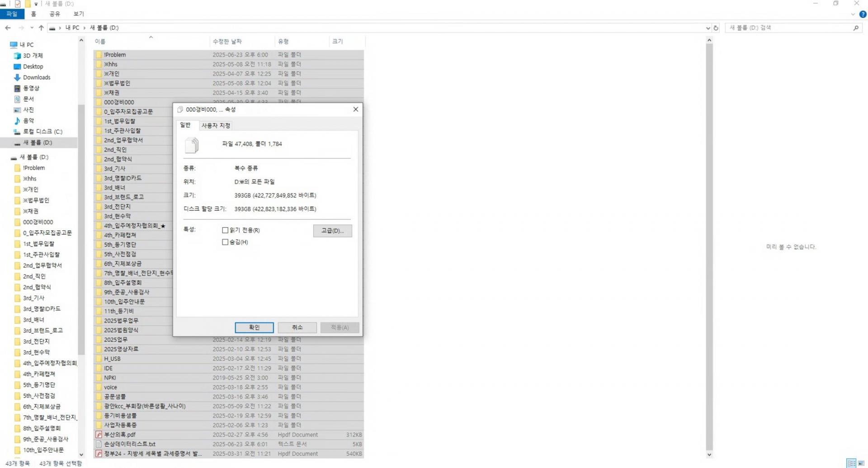Select the 손상데이터리스트.txt text file
Viewport: 868px width, 468px height.
[x=229, y=444]
